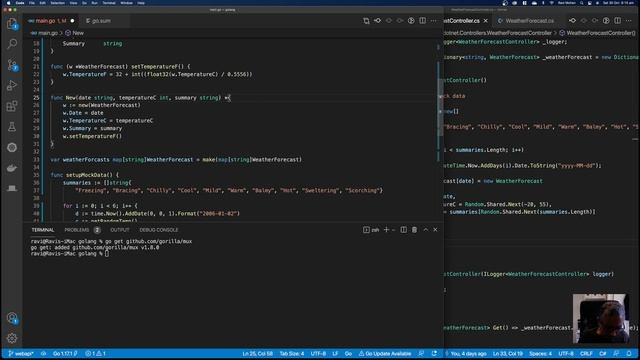
Task: Change LF end-of-line sequence
Action: coord(335,354)
